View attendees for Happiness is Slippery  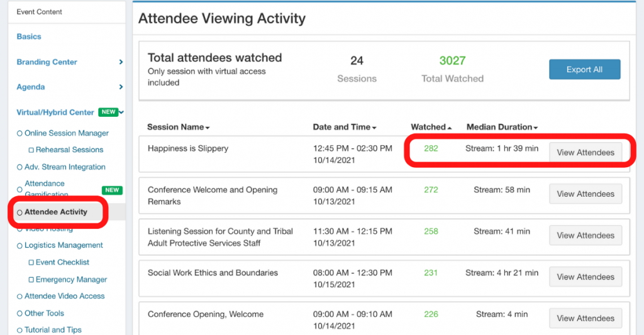(x=585, y=153)
